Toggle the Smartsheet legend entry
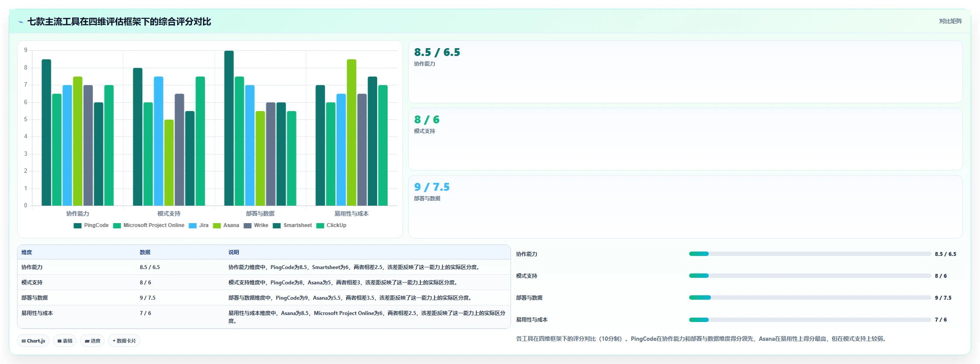Image resolution: width=980 pixels, height=364 pixels. (292, 225)
